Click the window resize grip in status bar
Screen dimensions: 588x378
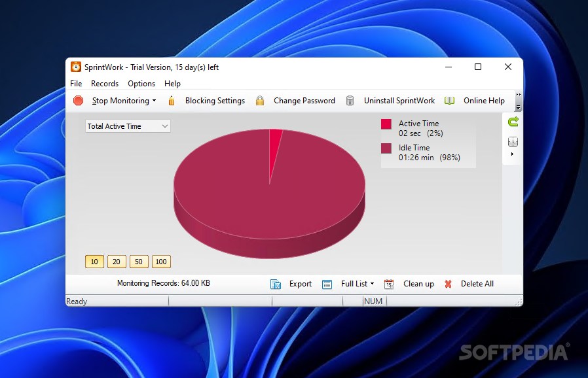click(x=519, y=302)
